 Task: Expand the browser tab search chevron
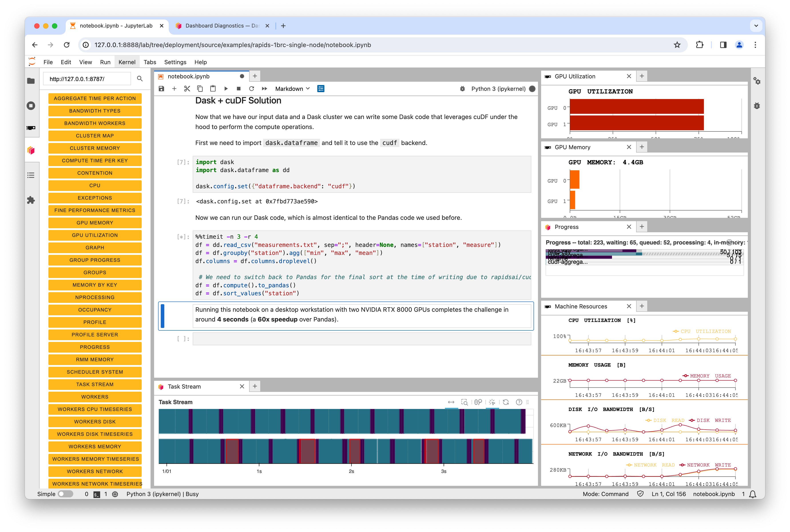[756, 26]
